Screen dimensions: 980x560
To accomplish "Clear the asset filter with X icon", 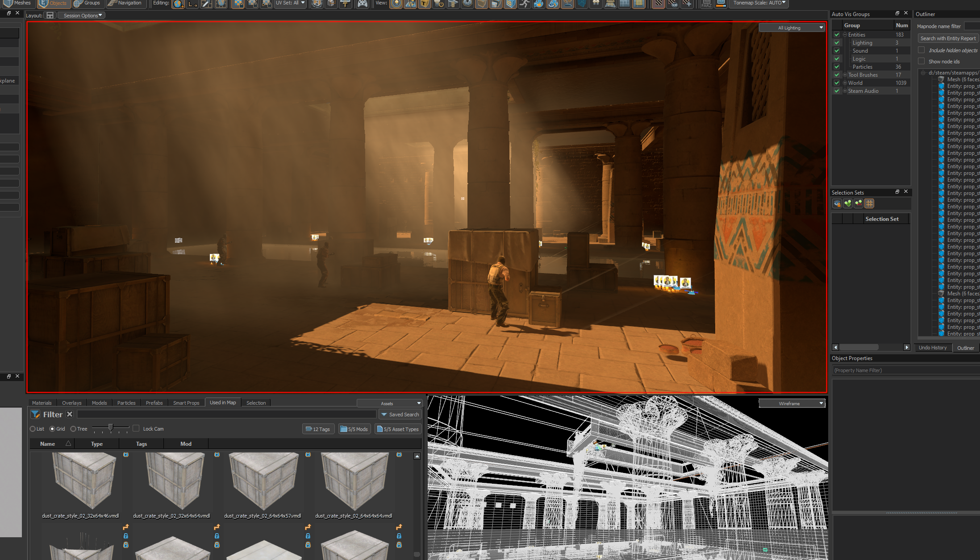I will pos(70,415).
